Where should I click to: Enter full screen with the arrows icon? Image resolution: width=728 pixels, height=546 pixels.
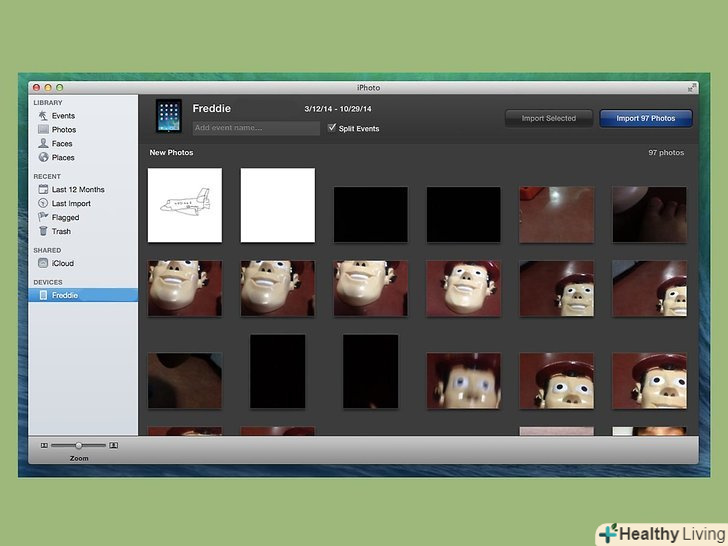[x=692, y=87]
